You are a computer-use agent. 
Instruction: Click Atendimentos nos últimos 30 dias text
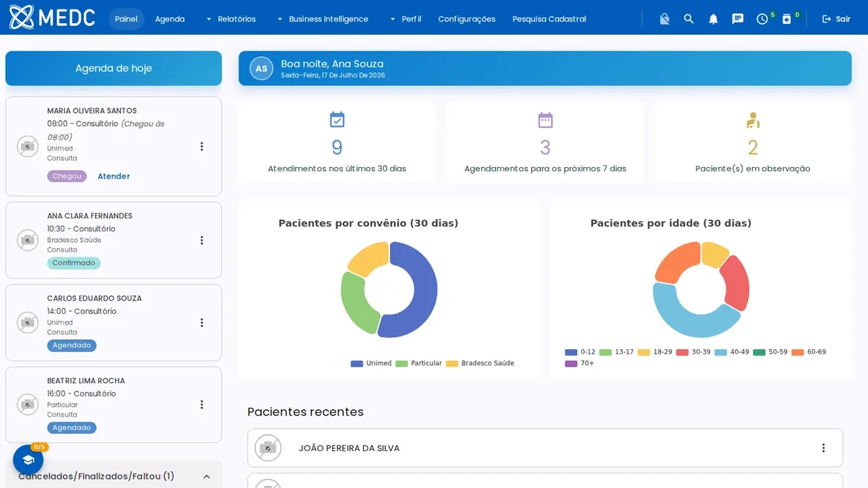pyautogui.click(x=337, y=168)
